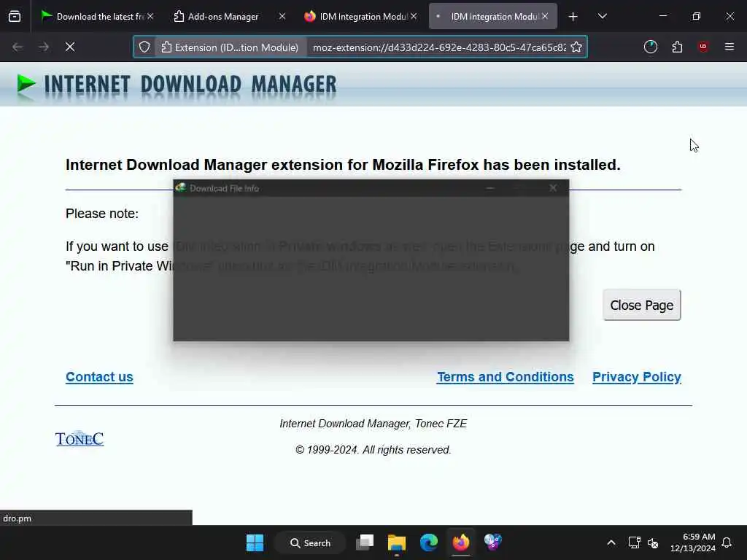The height and width of the screenshot is (560, 747).
Task: Switch to the 'Download the latest' tab
Action: click(97, 16)
